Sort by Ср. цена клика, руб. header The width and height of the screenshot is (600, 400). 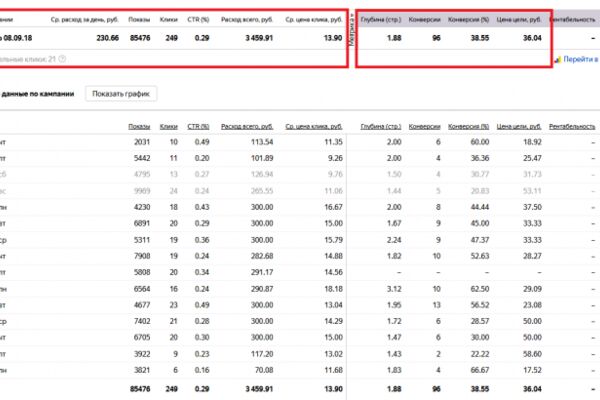(x=314, y=126)
